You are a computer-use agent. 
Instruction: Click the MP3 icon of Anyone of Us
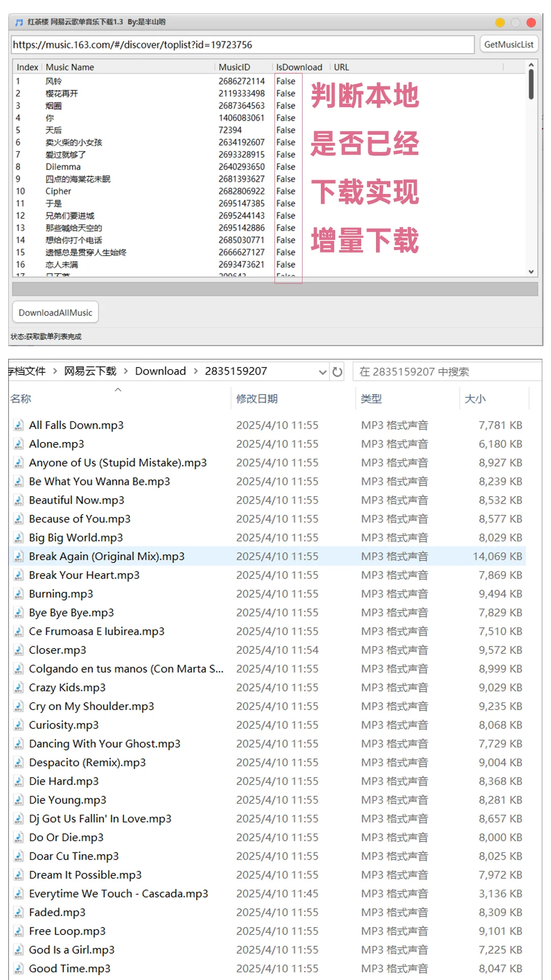(x=18, y=463)
